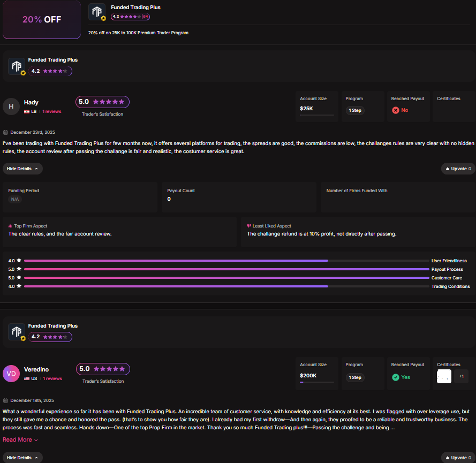Click the green checkmark icon under Reached Payout

(396, 377)
